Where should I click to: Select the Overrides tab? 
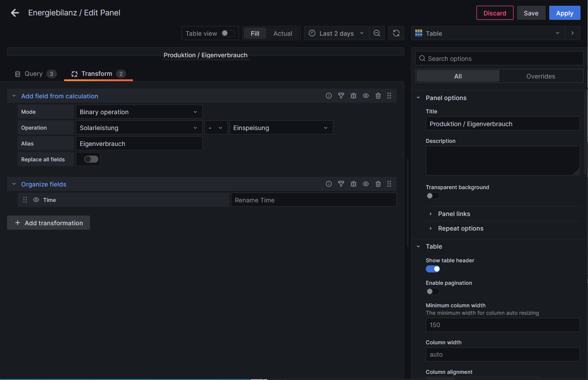540,76
